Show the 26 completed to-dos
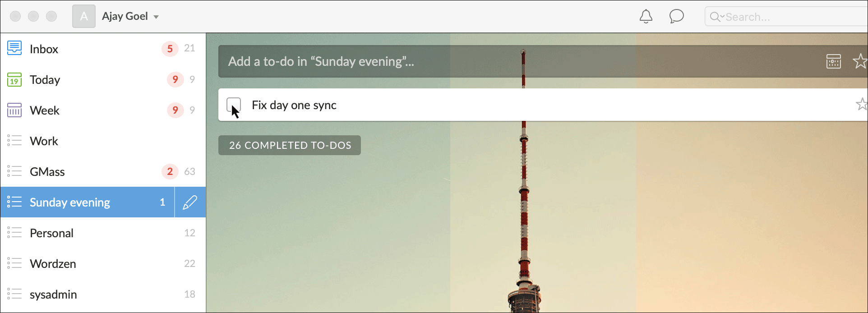Viewport: 868px width, 313px height. coord(290,145)
